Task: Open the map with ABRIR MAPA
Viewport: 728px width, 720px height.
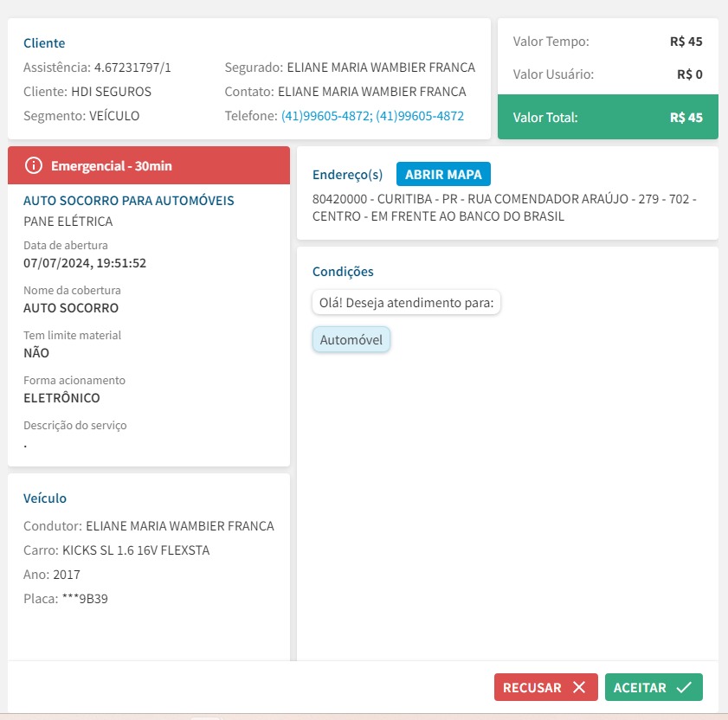Action: (x=443, y=174)
